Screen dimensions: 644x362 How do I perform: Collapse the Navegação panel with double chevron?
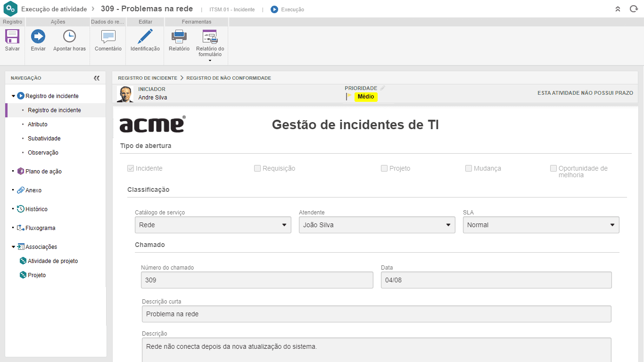point(97,78)
